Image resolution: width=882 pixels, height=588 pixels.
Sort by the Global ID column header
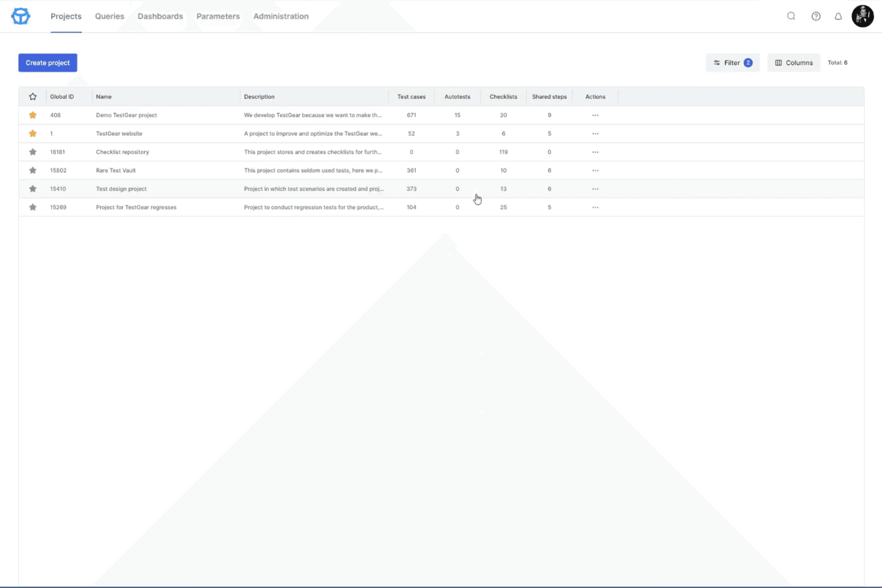coord(62,97)
